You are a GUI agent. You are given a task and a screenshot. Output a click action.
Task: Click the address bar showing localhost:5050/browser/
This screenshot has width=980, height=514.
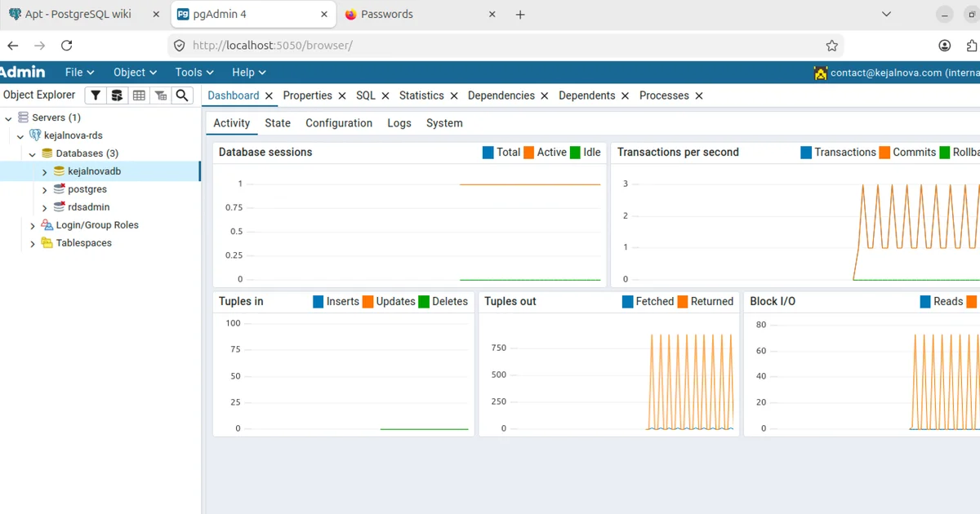(x=506, y=46)
